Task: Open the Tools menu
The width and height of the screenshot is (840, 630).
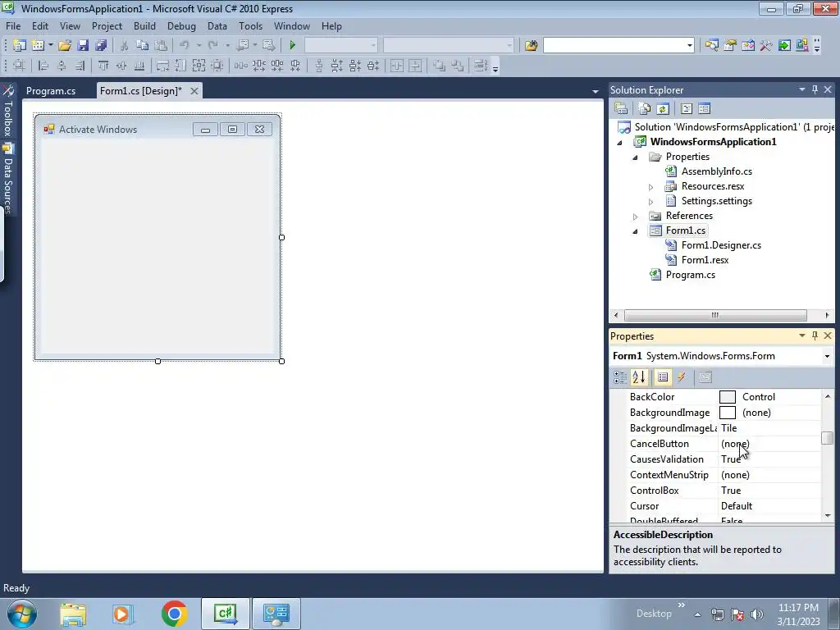Action: (250, 25)
